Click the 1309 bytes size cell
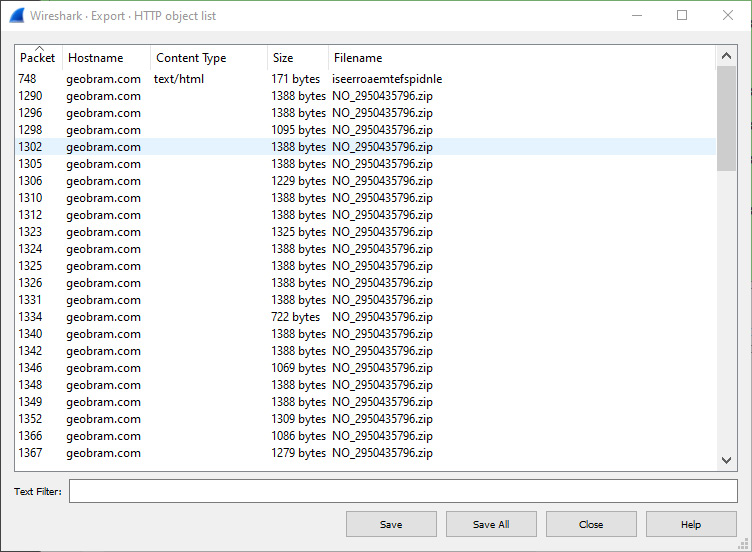The height and width of the screenshot is (552, 752). [298, 419]
